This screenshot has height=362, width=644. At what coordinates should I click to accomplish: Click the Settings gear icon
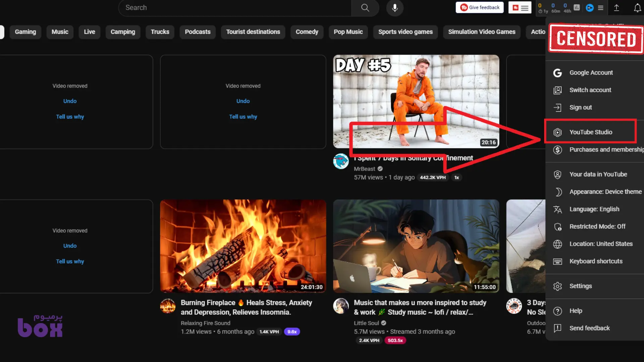click(x=557, y=286)
